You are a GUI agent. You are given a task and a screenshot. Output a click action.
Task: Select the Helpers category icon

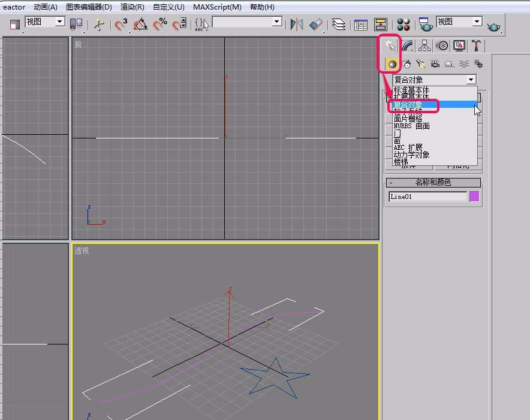tap(449, 64)
